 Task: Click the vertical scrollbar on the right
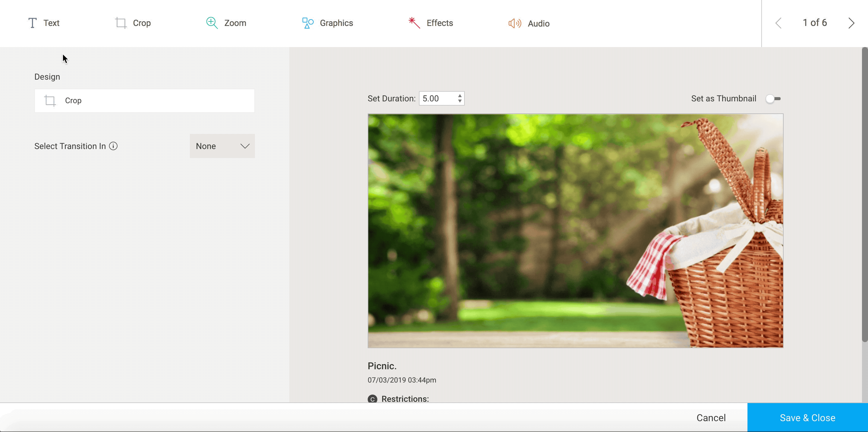click(x=865, y=195)
